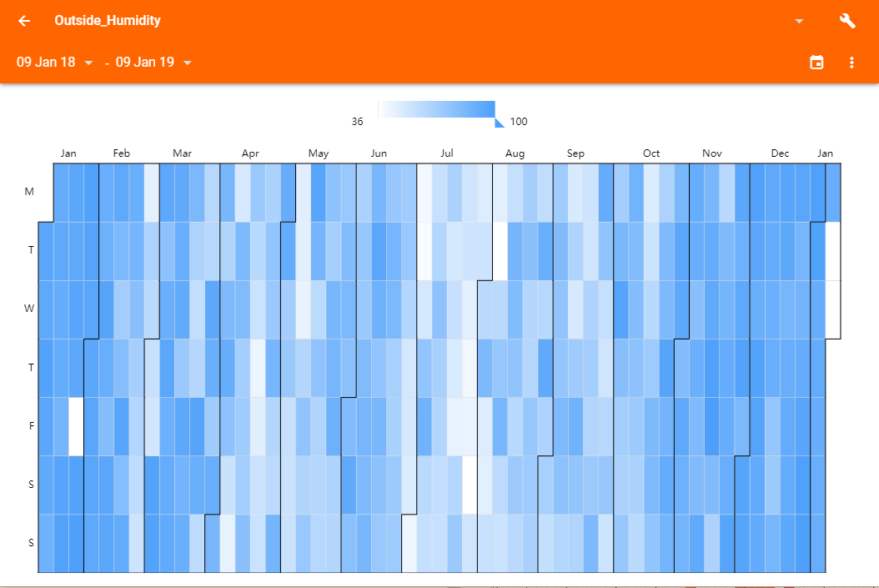Click the Dec month label
The width and height of the screenshot is (879, 588).
pos(780,153)
